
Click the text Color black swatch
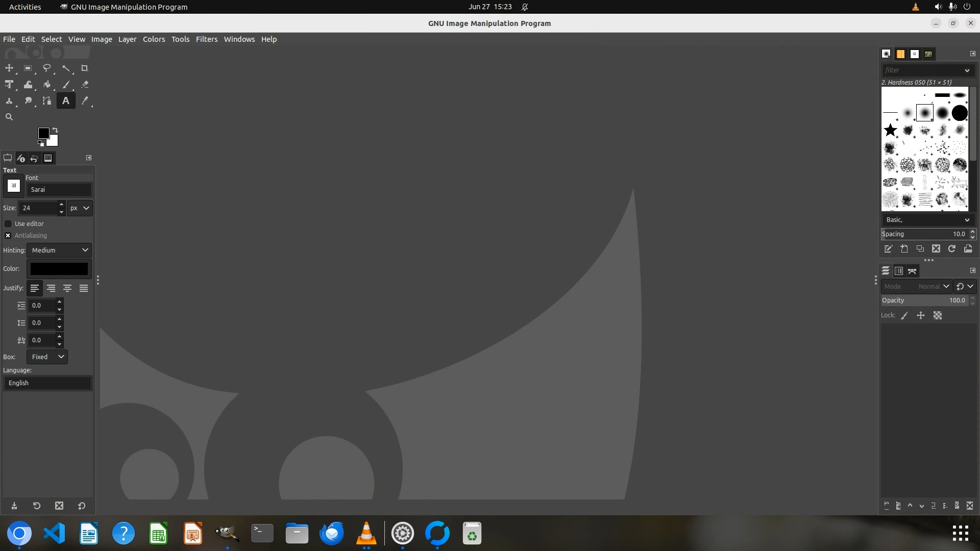click(59, 269)
